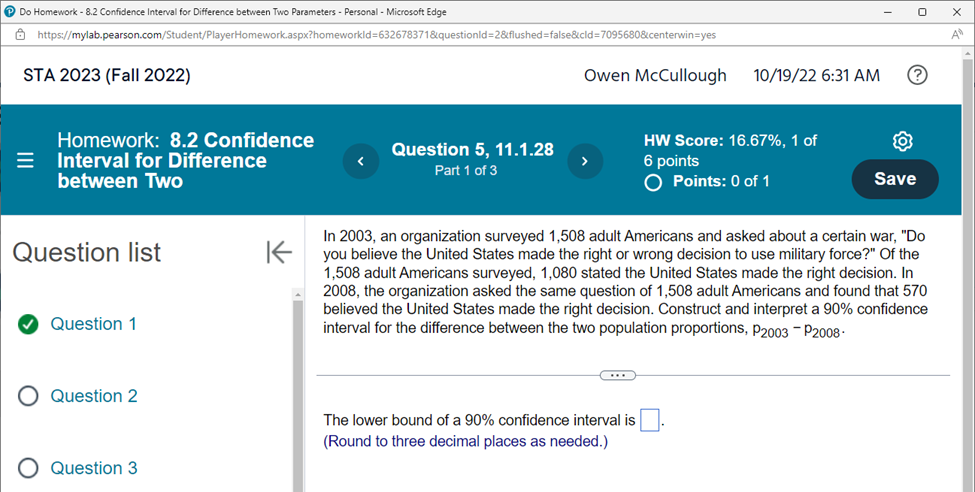
Task: Click the lower bound answer box
Action: pos(650,420)
